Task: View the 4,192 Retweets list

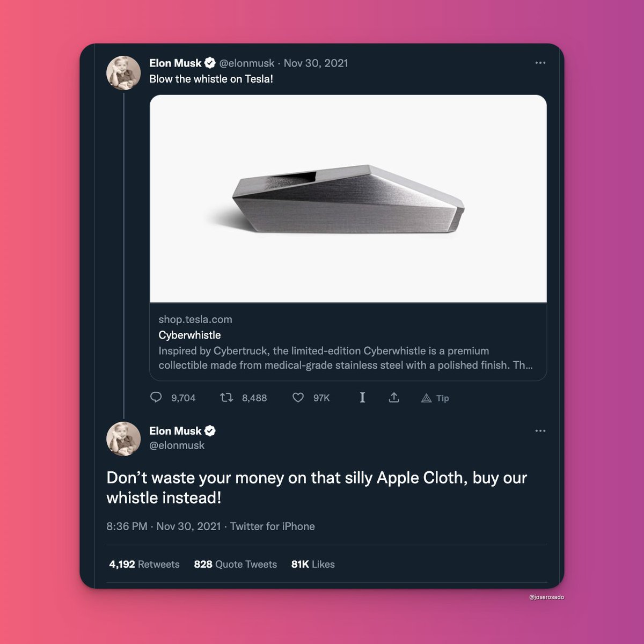Action: coord(144,564)
